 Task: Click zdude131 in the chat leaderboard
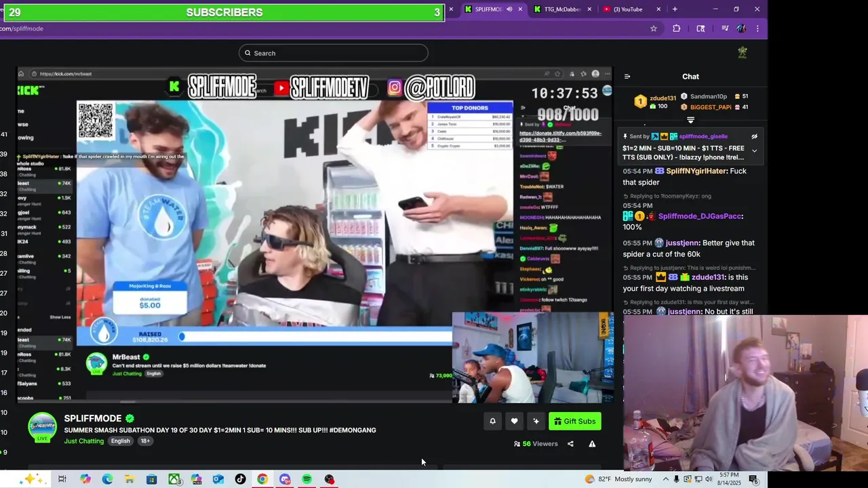[663, 98]
